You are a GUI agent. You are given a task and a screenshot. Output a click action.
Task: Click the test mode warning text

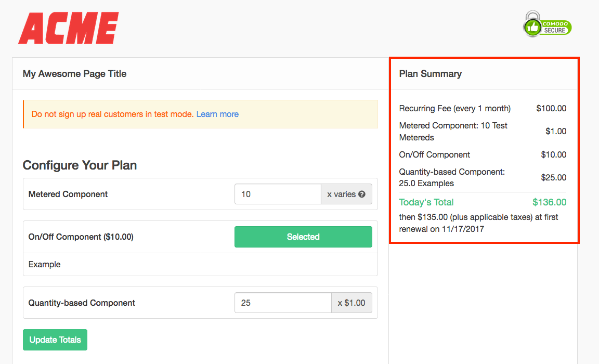pos(112,114)
